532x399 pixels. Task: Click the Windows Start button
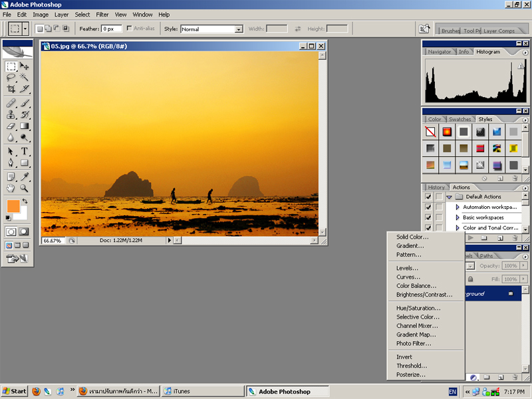pos(15,392)
